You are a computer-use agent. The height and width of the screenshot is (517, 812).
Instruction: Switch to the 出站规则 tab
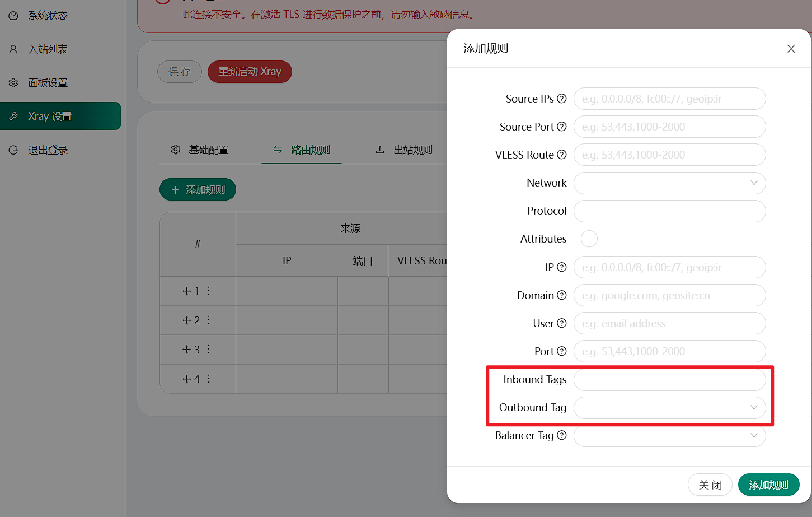point(404,150)
